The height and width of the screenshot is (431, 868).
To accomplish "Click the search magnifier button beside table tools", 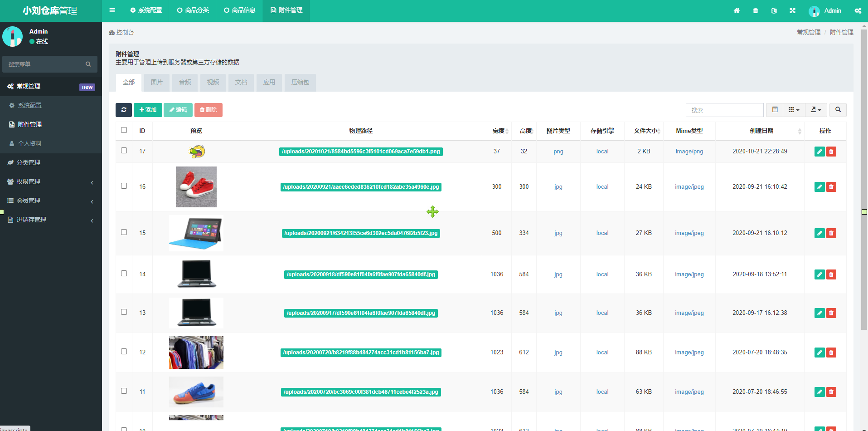I will (x=838, y=110).
